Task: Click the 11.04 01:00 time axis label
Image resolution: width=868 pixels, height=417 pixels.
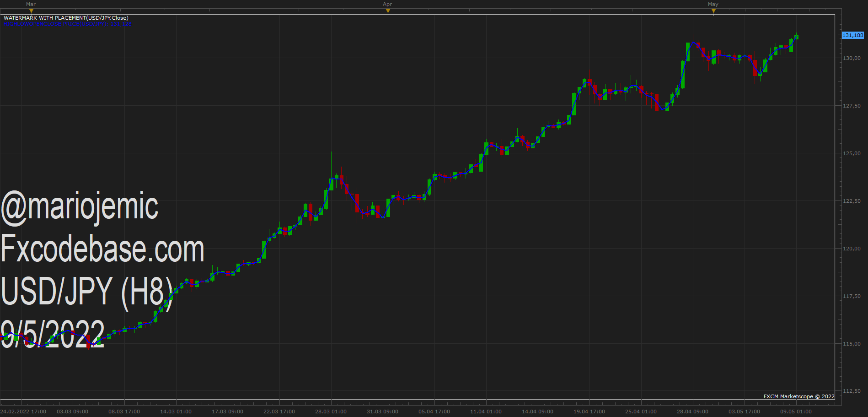Action: (486, 412)
